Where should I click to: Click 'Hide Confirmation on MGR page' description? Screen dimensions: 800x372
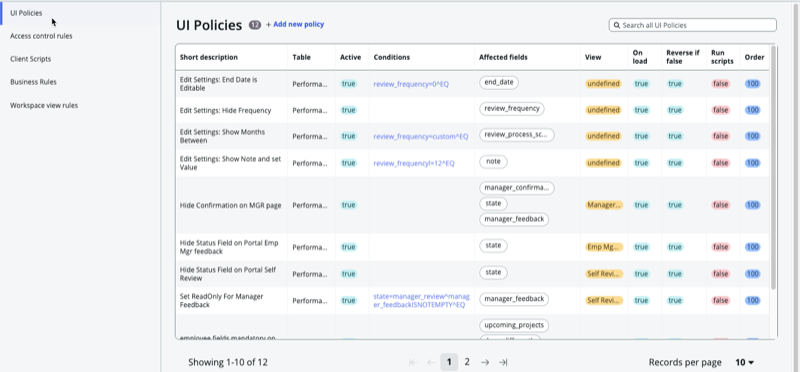point(231,205)
